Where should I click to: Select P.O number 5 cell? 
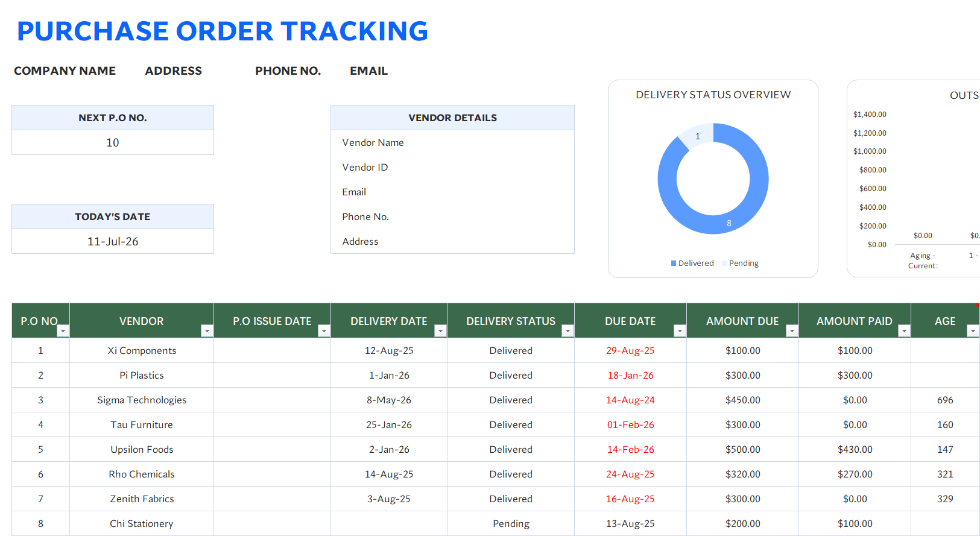tap(40, 449)
